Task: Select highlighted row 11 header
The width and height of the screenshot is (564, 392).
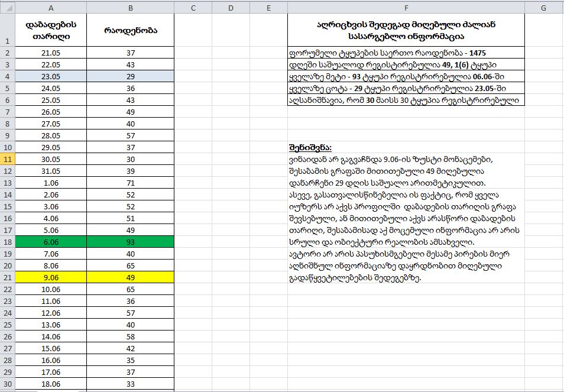Action: tap(7, 159)
